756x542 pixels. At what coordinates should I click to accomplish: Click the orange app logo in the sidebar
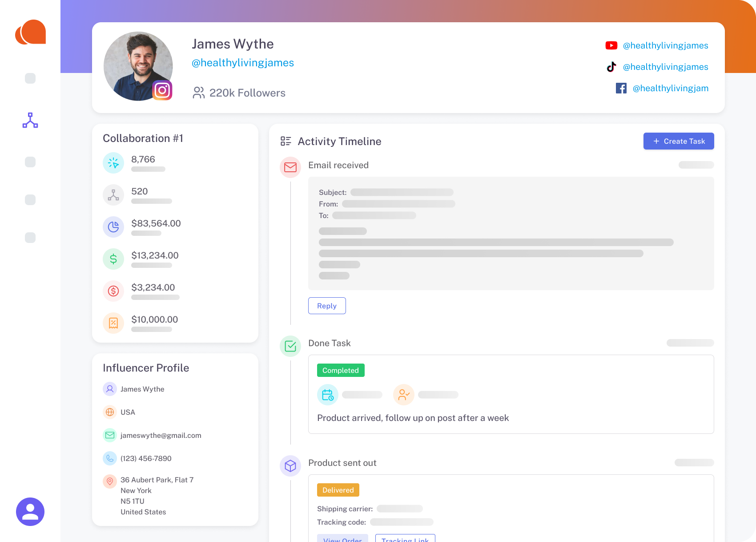(x=30, y=32)
